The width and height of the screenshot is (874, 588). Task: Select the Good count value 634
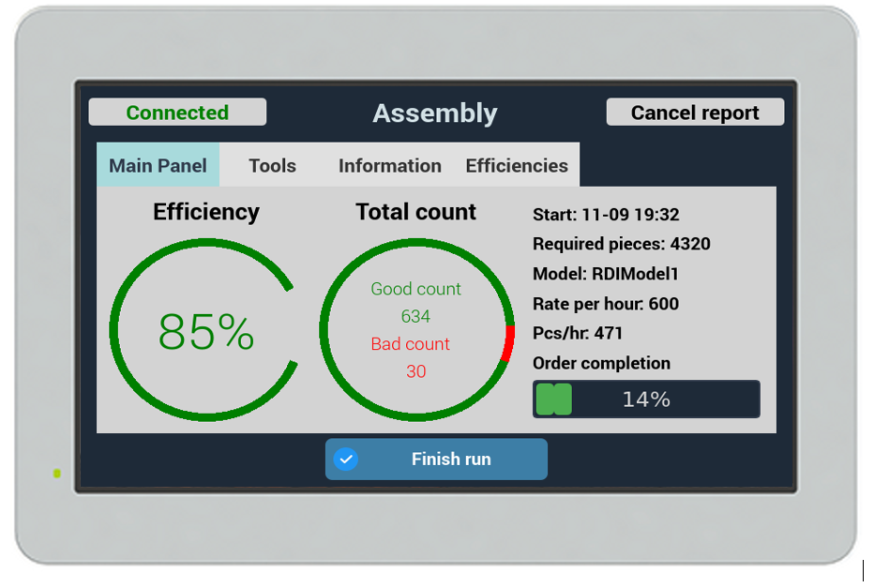415,316
